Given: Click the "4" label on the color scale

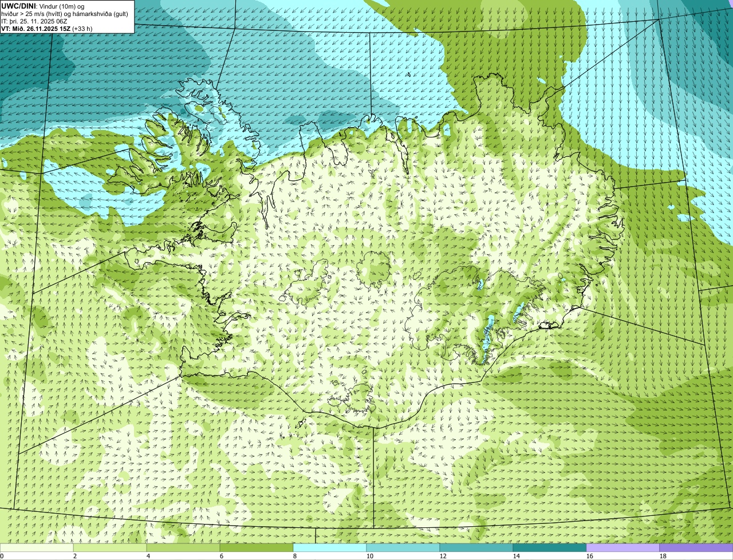Looking at the screenshot, I should coord(148,556).
